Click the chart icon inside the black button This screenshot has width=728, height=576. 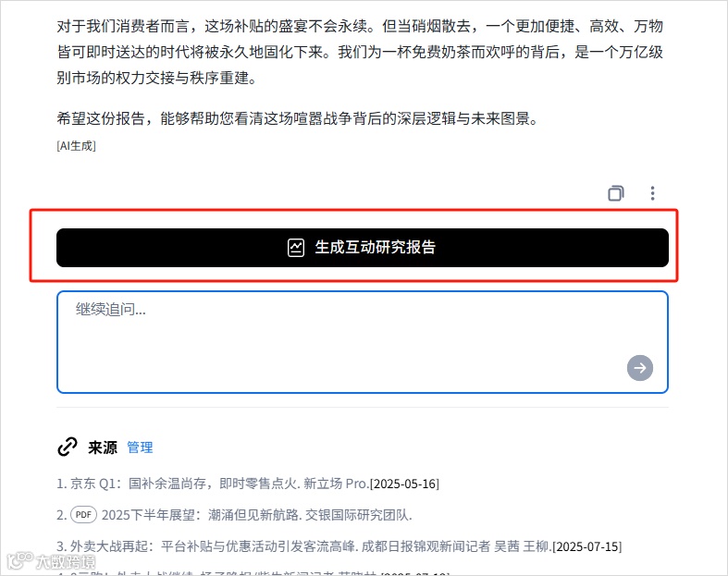(296, 248)
